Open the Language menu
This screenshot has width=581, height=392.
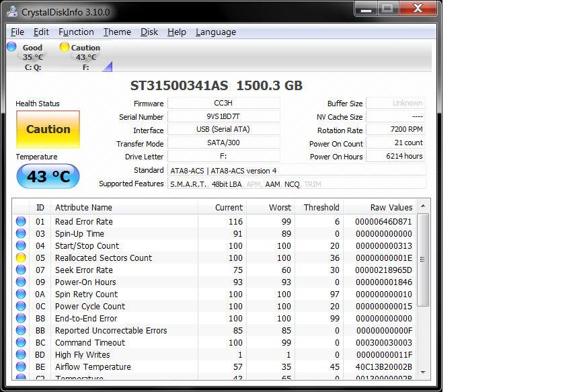point(215,32)
